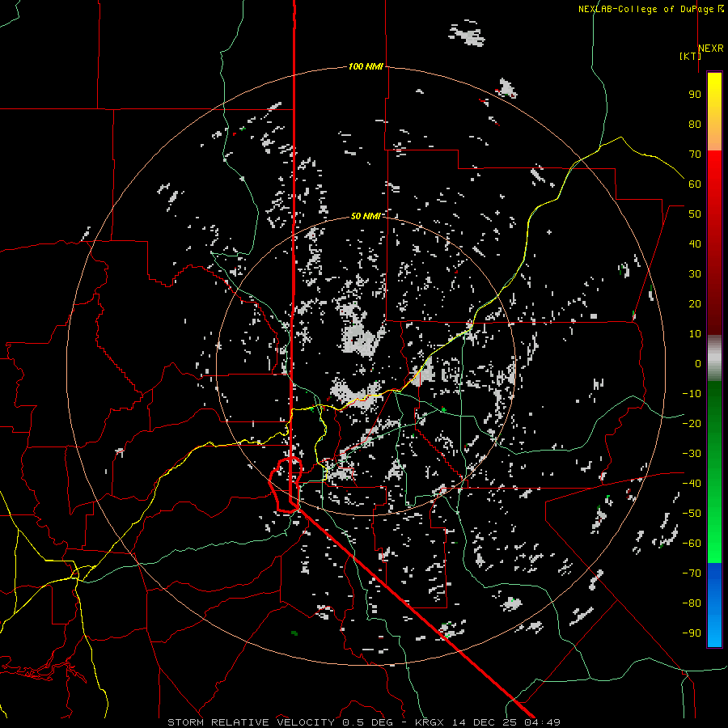Image resolution: width=728 pixels, height=728 pixels.
Task: Click the 60 value on velocity scale
Action: click(x=695, y=184)
